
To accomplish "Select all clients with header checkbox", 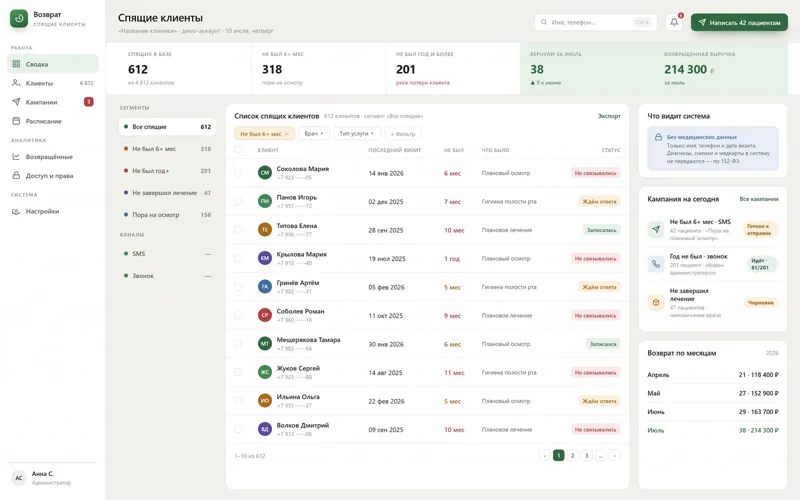I will (238, 150).
